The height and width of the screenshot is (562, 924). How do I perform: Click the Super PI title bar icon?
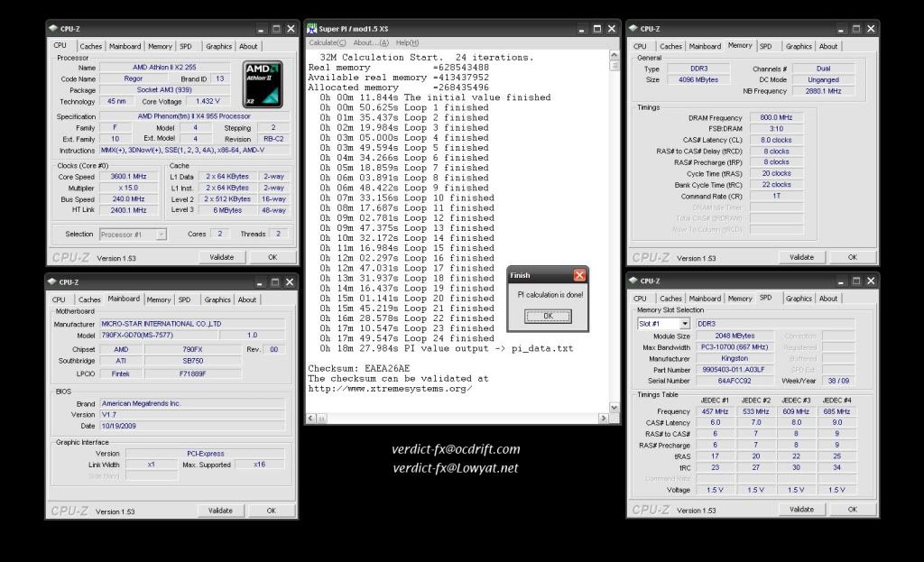pos(312,29)
